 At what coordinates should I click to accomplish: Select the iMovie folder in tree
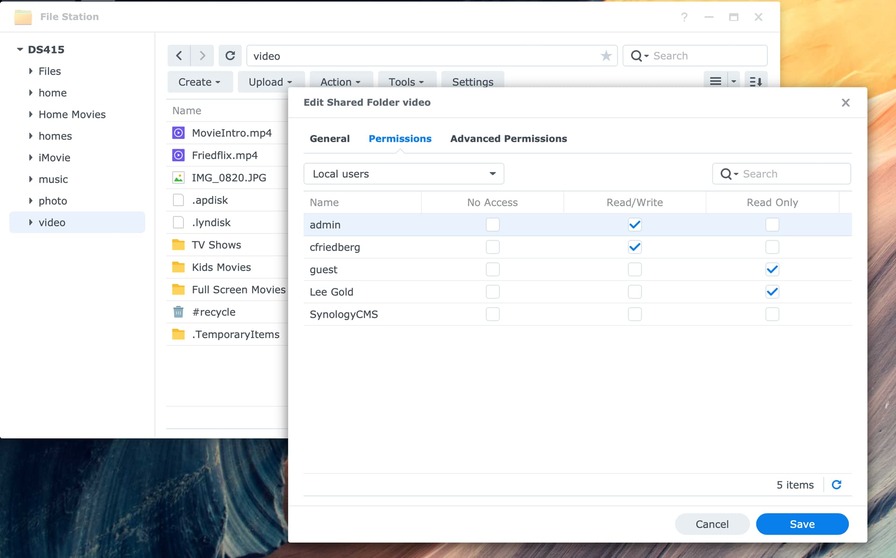click(54, 157)
